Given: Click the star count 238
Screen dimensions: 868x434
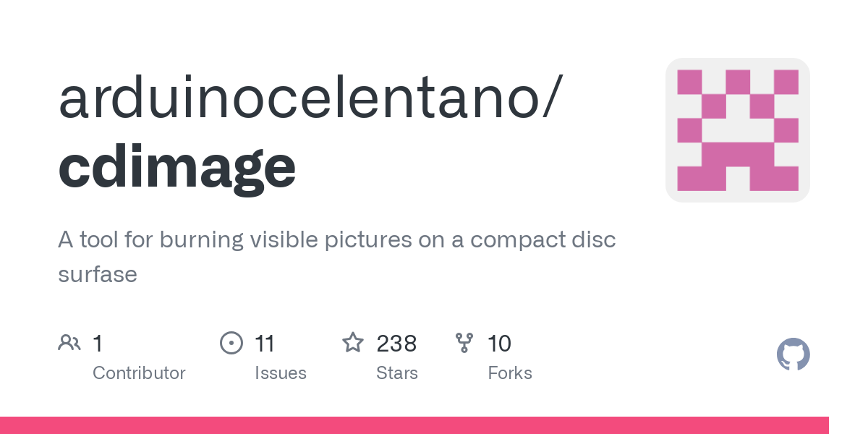Looking at the screenshot, I should click(396, 343).
